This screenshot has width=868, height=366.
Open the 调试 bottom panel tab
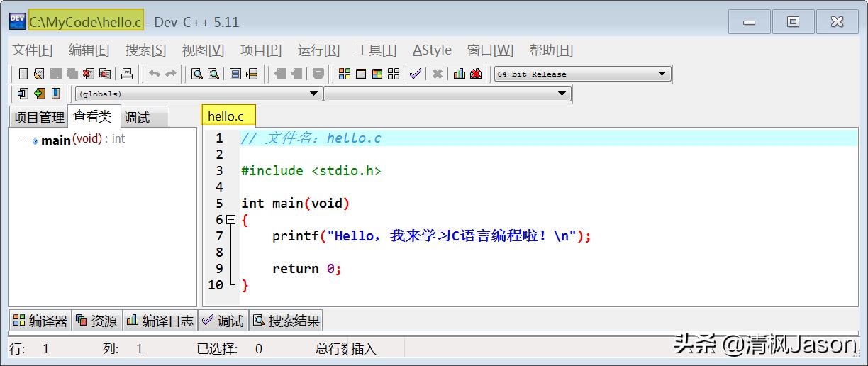[x=223, y=321]
